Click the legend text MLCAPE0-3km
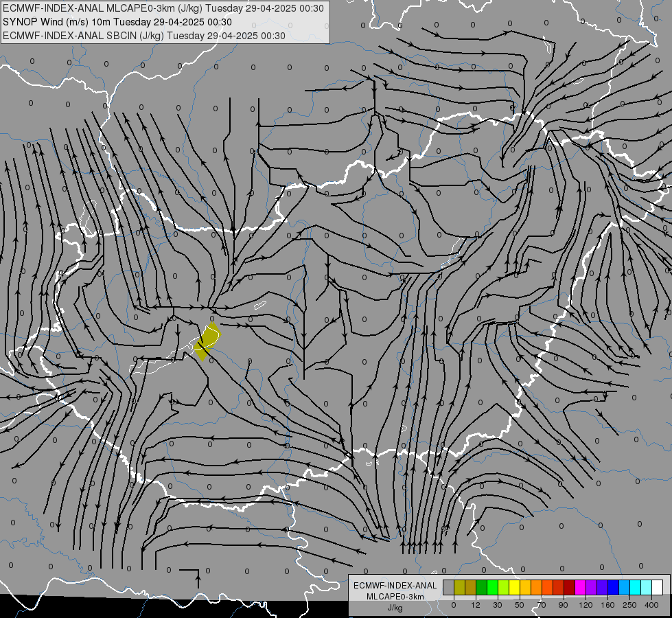 pos(395,597)
